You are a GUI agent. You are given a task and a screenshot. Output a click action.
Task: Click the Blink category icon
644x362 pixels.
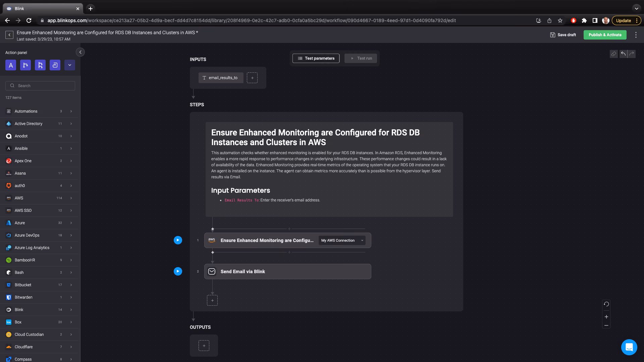pos(9,310)
